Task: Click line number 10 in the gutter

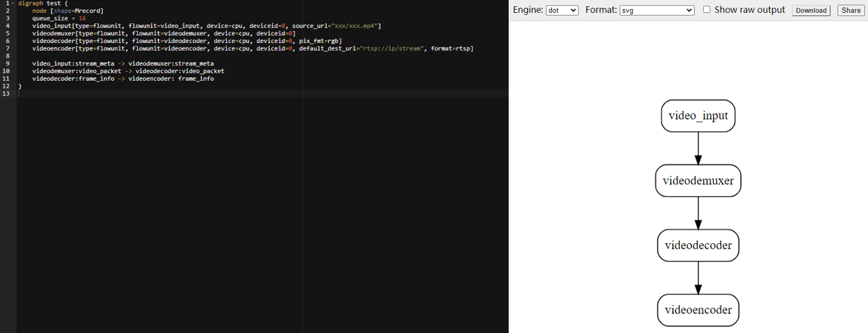Action: point(5,71)
